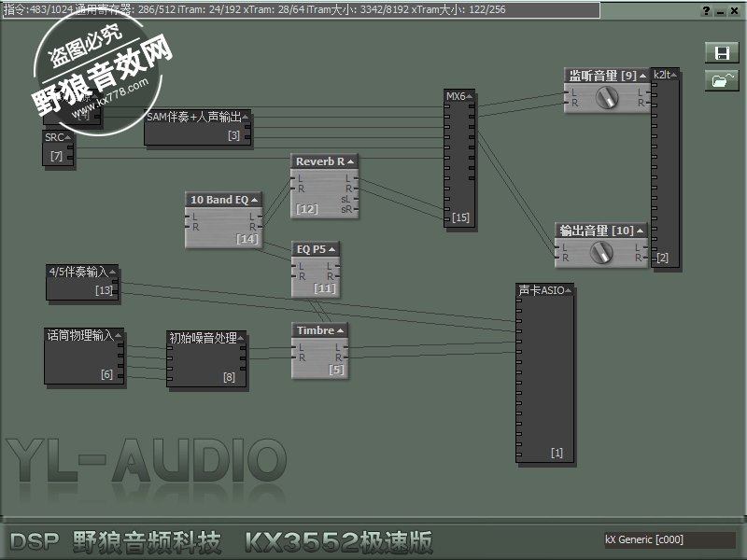The width and height of the screenshot is (747, 560).
Task: Open the Reverb R module arrow
Action: coord(351,161)
